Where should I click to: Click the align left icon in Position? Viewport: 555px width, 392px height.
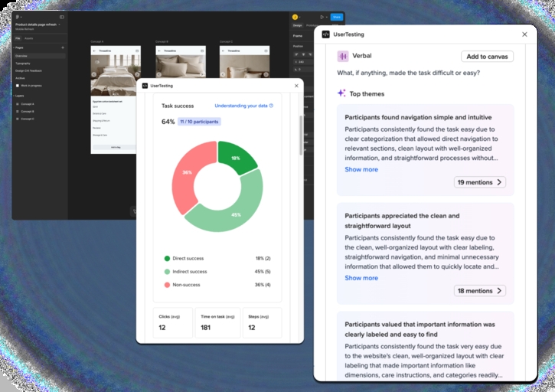tap(296, 54)
